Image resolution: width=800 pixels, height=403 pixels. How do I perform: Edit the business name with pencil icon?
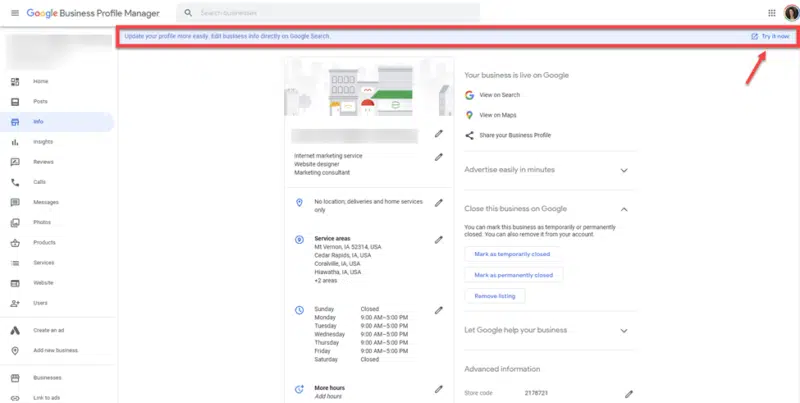tap(438, 133)
